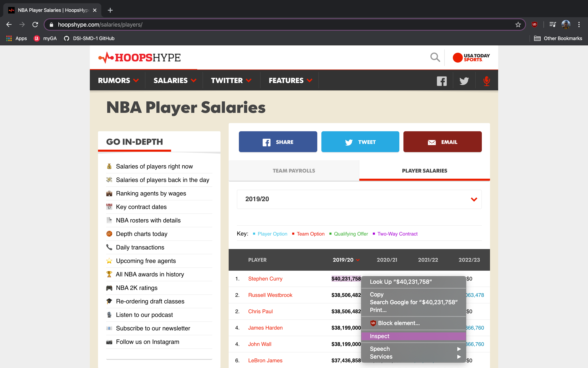The height and width of the screenshot is (368, 588).
Task: Reload the HoopsHype page
Action: [x=35, y=25]
